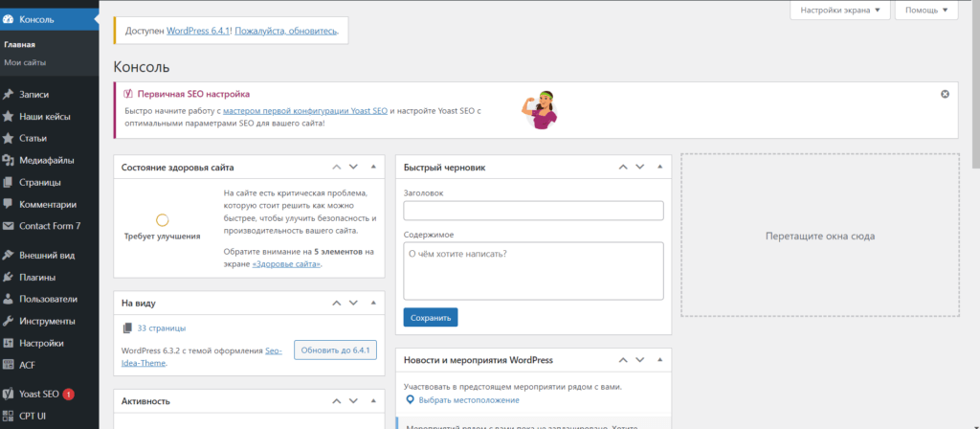
Task: Click the pages icon next to 33 страницы
Action: tap(127, 327)
